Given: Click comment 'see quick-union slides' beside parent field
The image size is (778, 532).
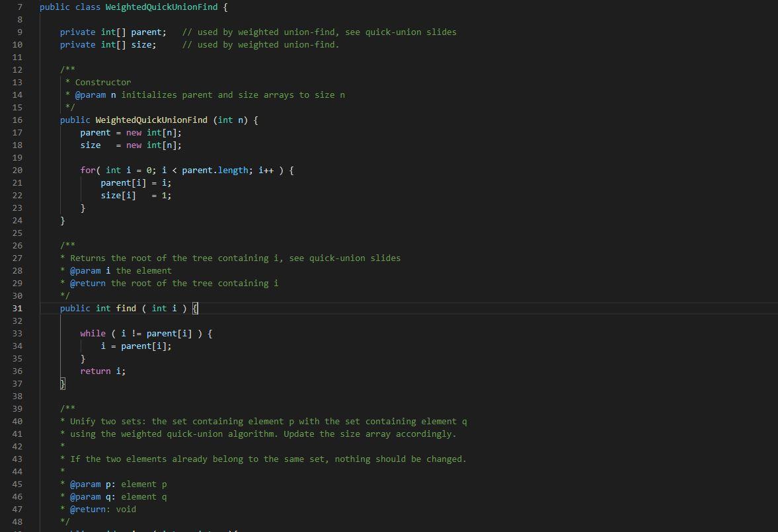Looking at the screenshot, I should pyautogui.click(x=401, y=32).
